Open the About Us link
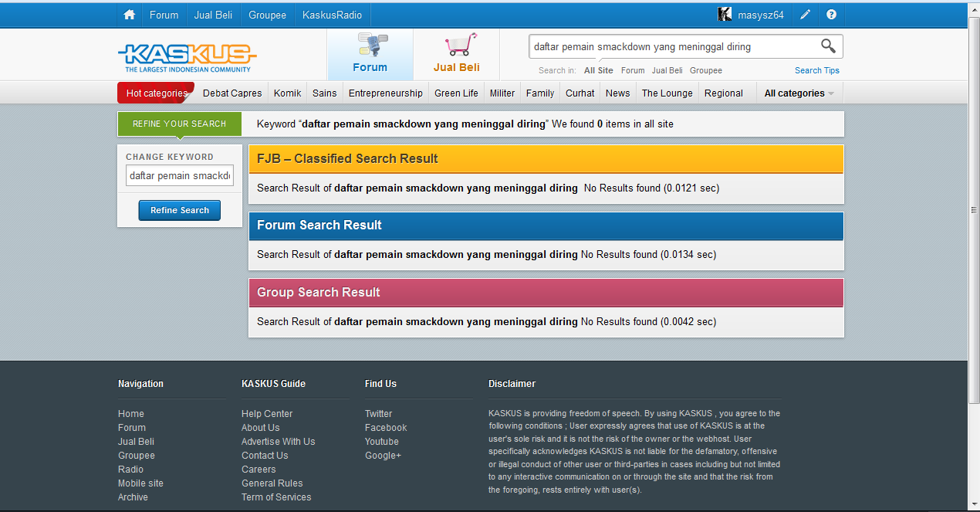 coord(261,428)
